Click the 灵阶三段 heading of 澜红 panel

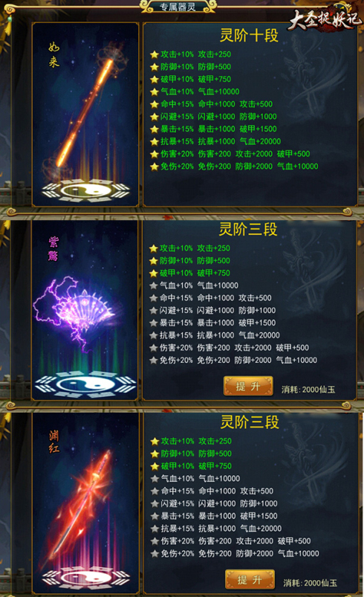[x=250, y=422]
